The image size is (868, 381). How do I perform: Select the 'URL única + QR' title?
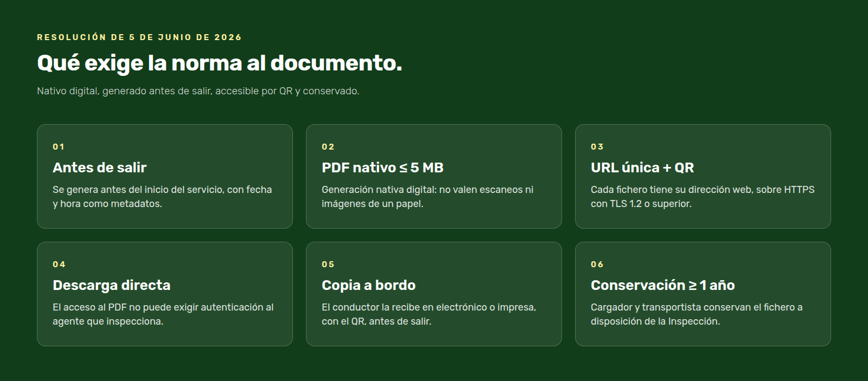click(642, 167)
